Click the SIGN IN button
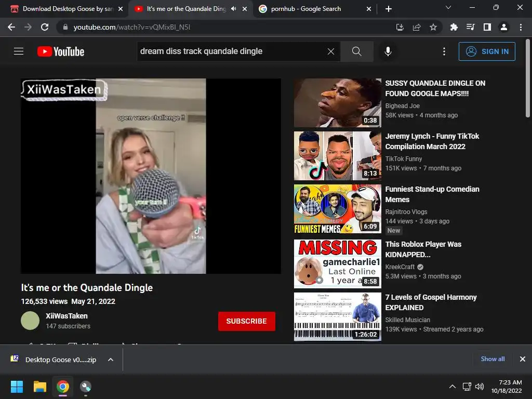This screenshot has height=399, width=532. (487, 51)
